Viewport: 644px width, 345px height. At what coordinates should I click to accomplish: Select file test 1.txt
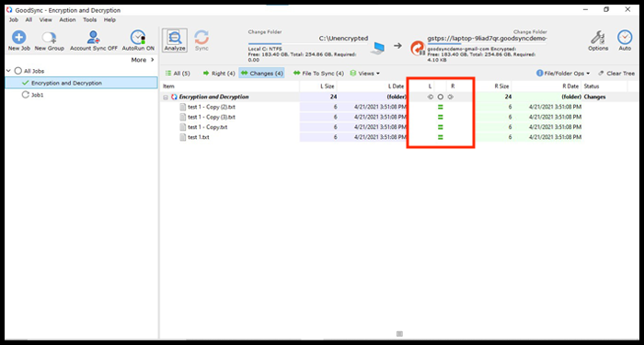pyautogui.click(x=199, y=137)
